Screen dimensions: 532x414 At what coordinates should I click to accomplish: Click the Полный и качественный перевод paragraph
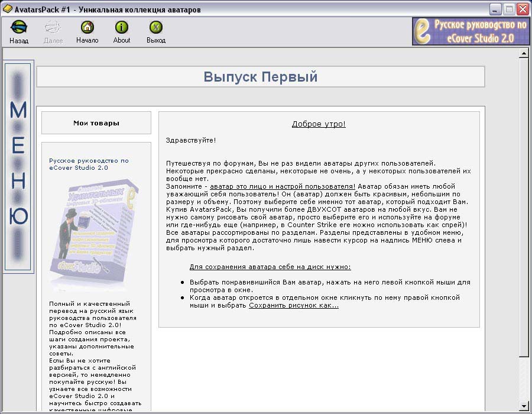(95, 357)
